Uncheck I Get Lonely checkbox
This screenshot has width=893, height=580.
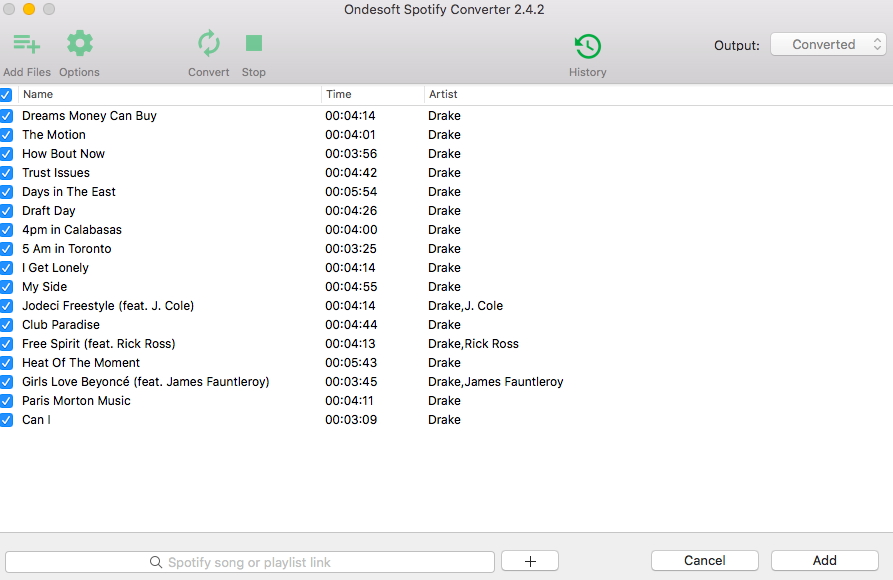pyautogui.click(x=6, y=268)
